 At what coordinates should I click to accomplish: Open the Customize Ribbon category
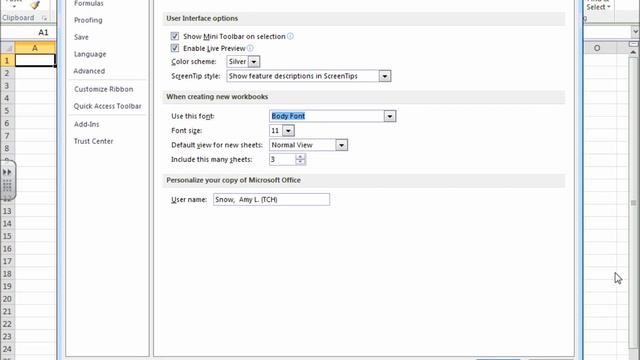tap(104, 89)
